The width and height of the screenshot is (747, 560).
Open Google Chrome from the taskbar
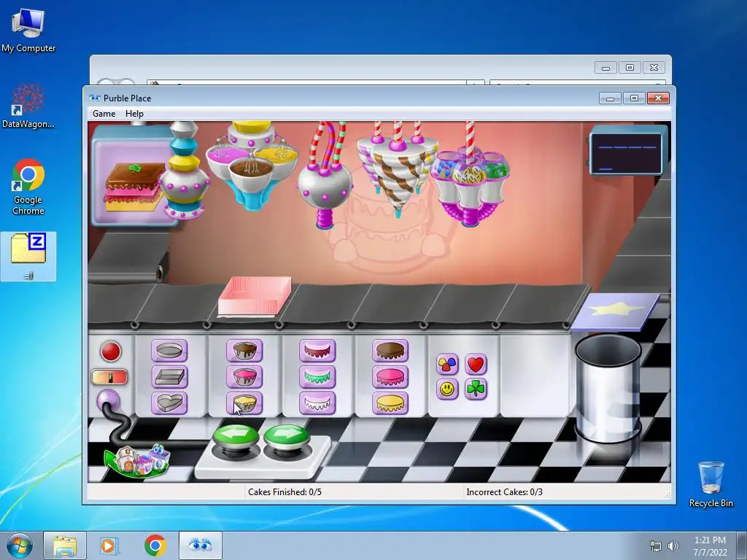155,545
